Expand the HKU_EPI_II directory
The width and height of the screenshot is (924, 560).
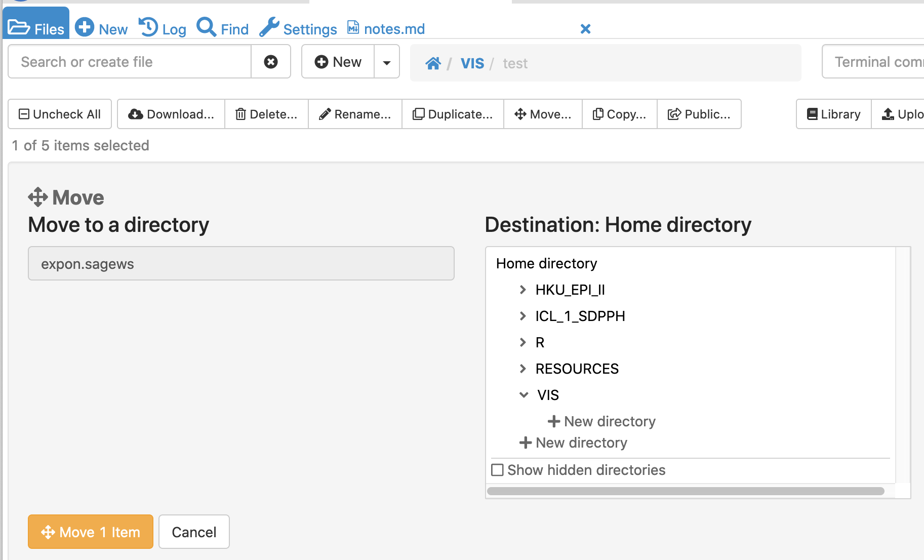523,290
